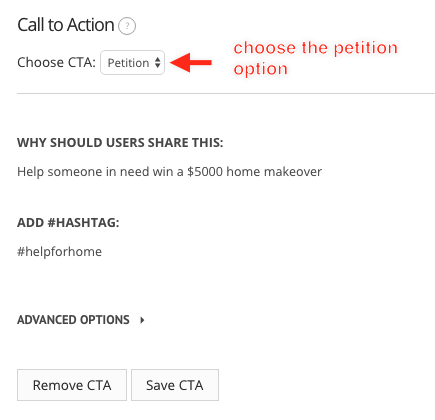
Task: Click the 'Choose CTA:' label
Action: 57,63
